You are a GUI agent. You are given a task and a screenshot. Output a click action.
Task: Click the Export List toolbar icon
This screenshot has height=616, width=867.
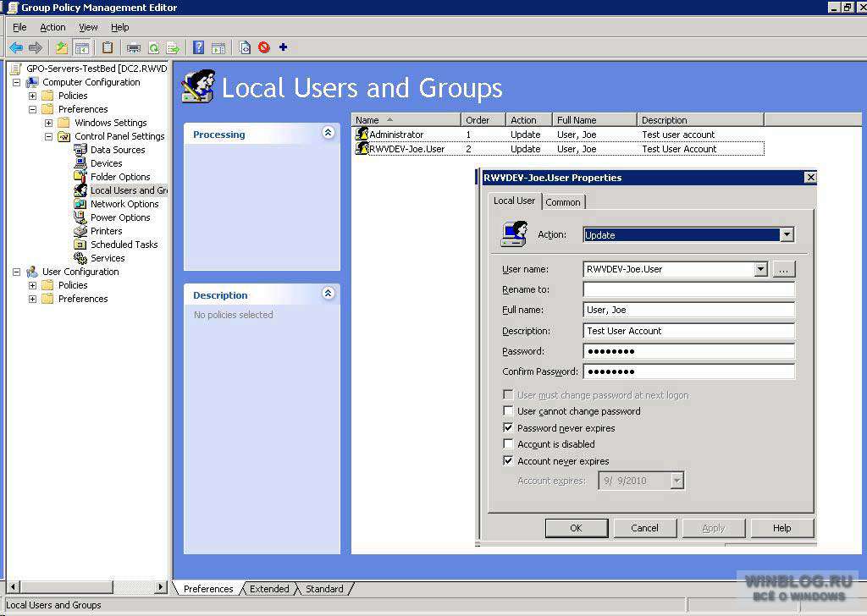173,48
